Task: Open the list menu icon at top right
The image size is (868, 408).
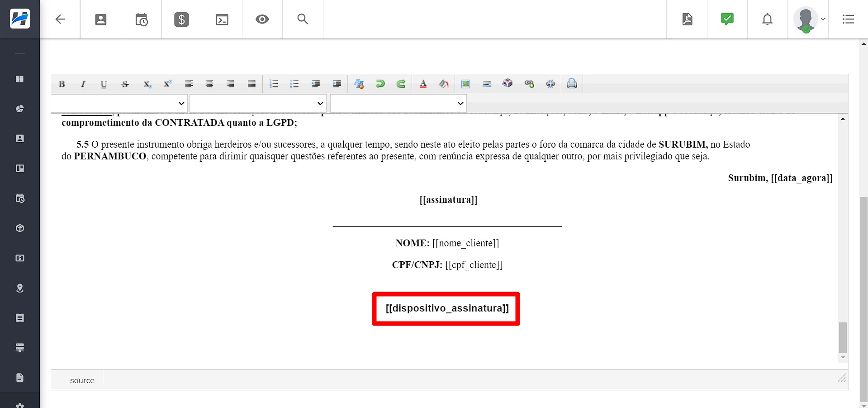Action: 849,19
